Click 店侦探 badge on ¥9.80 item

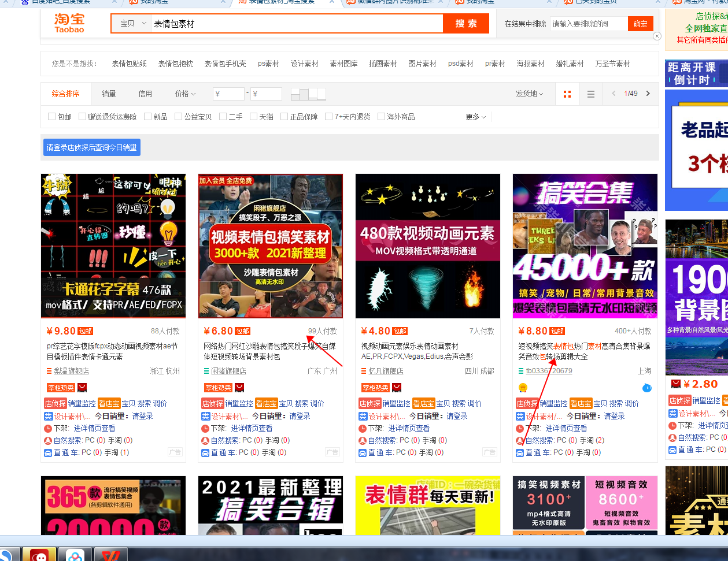click(56, 403)
